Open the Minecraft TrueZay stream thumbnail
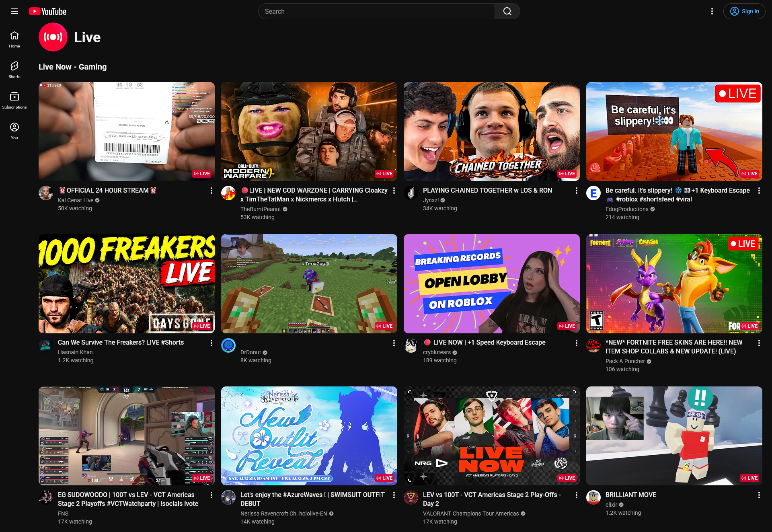This screenshot has height=532, width=772. pos(309,283)
